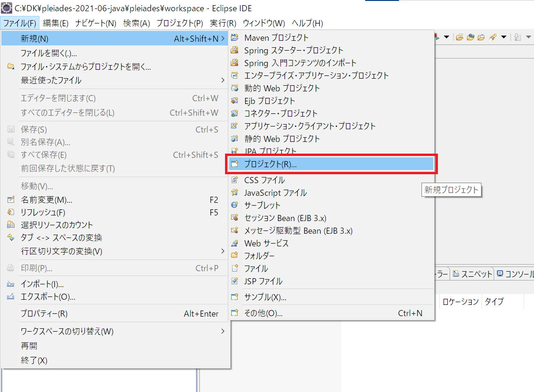Click the Spring 入門コンテンツのインポート icon
Viewport: 534px width, 392px height.
click(x=234, y=63)
